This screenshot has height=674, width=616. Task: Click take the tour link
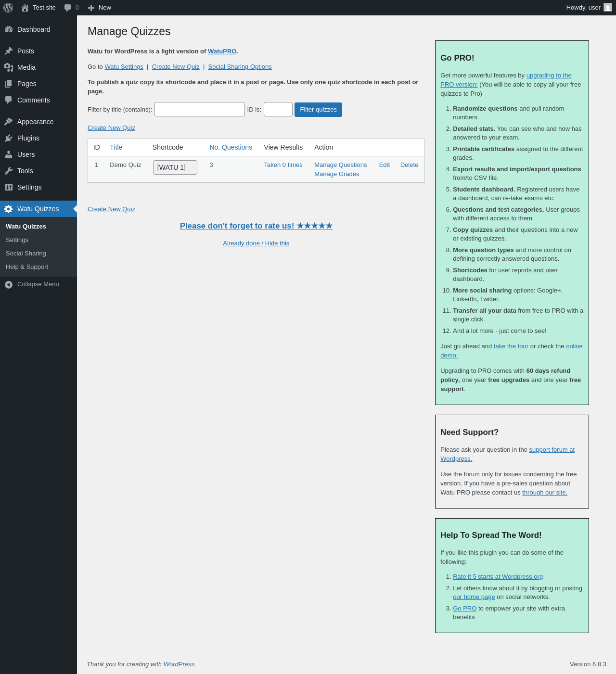click(x=511, y=346)
